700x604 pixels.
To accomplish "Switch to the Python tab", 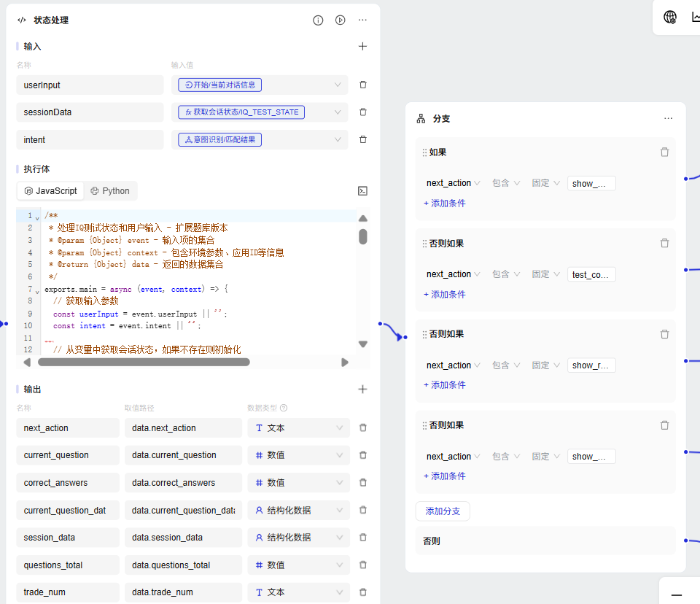I will click(x=110, y=191).
